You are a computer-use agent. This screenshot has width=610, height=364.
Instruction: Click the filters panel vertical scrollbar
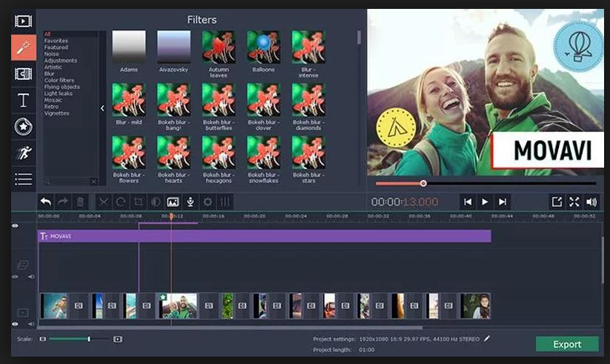click(x=359, y=37)
